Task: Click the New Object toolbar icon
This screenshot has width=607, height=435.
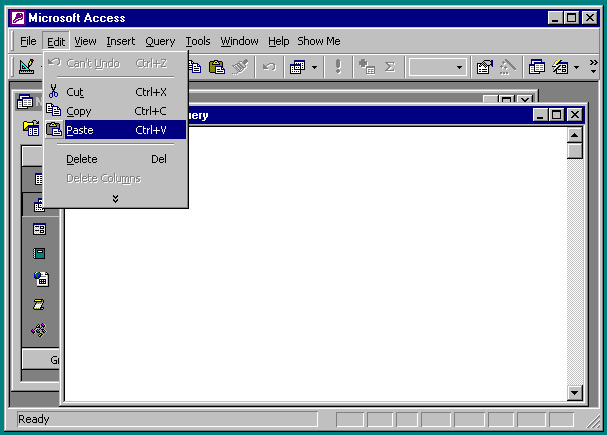Action: 560,67
